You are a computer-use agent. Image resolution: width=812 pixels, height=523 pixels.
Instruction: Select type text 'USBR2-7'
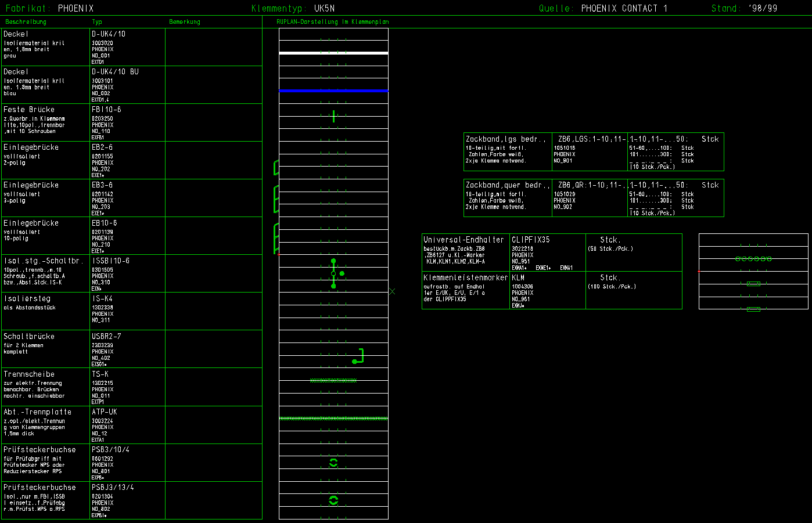point(106,337)
